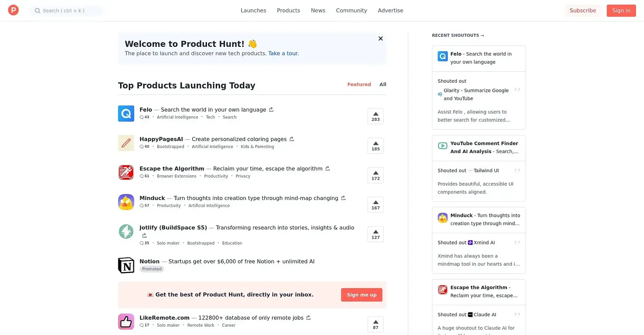Switch to the All products tab
The height and width of the screenshot is (335, 644).
pos(383,85)
